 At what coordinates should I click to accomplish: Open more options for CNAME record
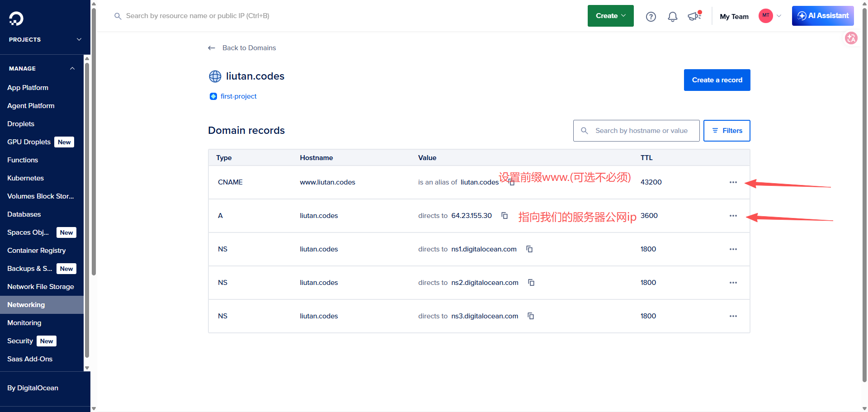click(733, 182)
